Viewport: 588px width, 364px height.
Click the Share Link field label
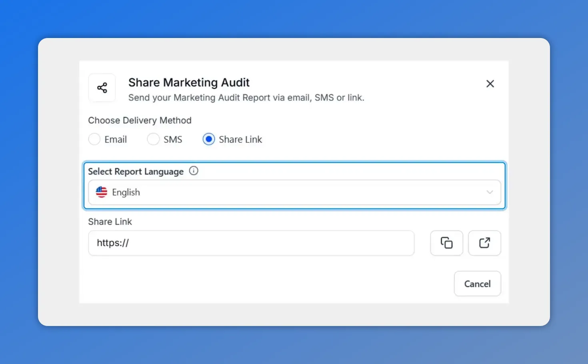[x=110, y=222]
